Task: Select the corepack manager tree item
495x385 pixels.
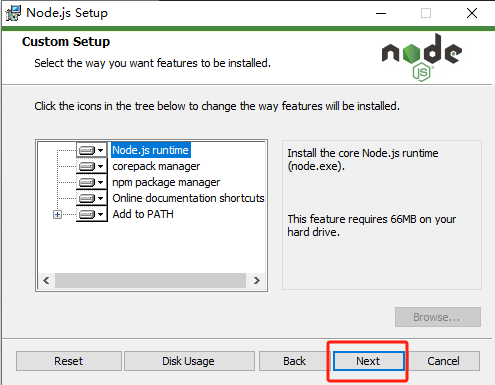Action: point(156,166)
